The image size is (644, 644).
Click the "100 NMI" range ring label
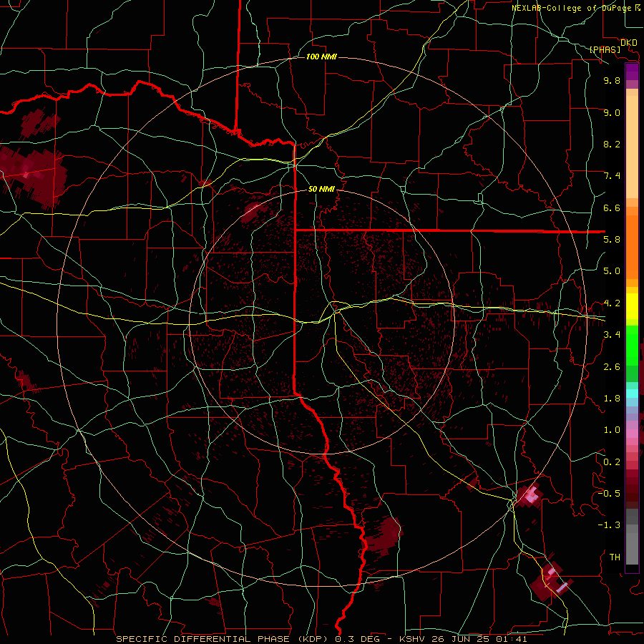click(x=321, y=57)
